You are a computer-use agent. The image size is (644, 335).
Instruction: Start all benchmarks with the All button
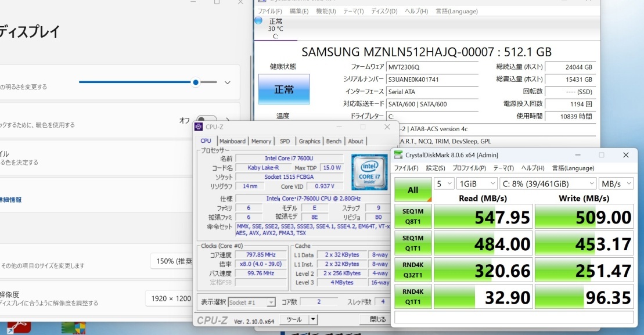tap(413, 190)
